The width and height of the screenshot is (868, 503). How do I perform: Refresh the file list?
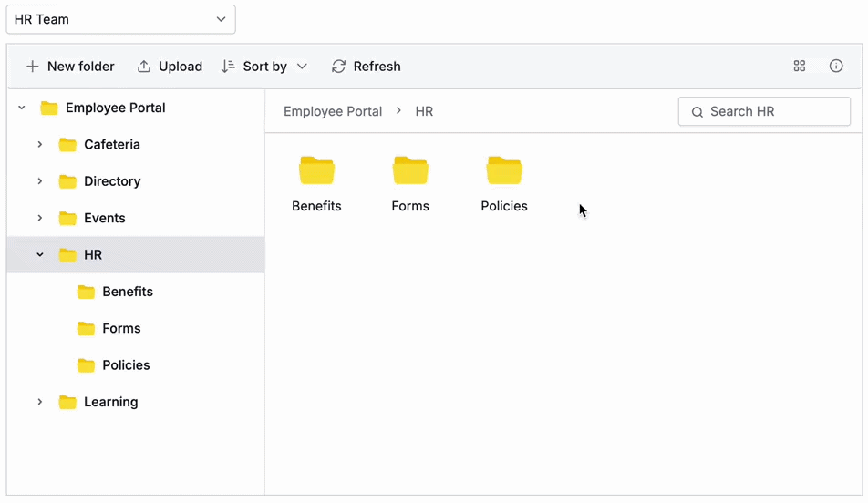(x=366, y=67)
